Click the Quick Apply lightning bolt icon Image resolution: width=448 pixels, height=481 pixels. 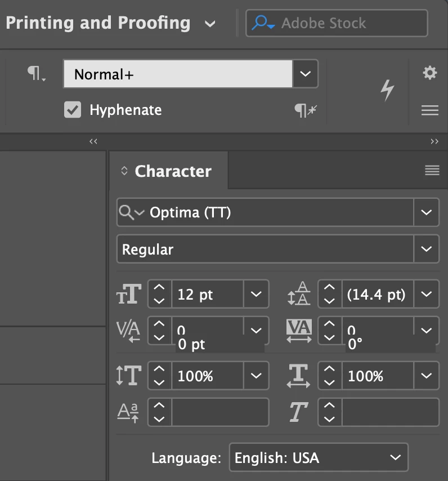click(387, 90)
